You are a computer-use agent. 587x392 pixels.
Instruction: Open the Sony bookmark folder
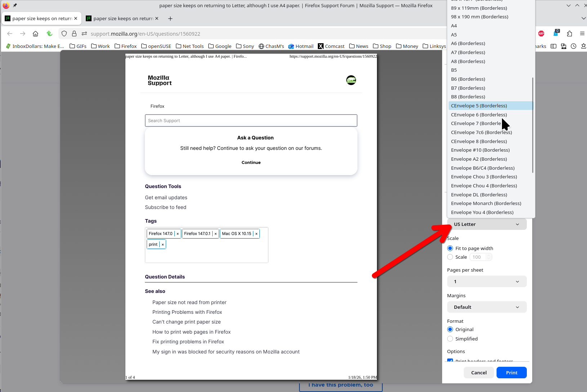pyautogui.click(x=245, y=46)
